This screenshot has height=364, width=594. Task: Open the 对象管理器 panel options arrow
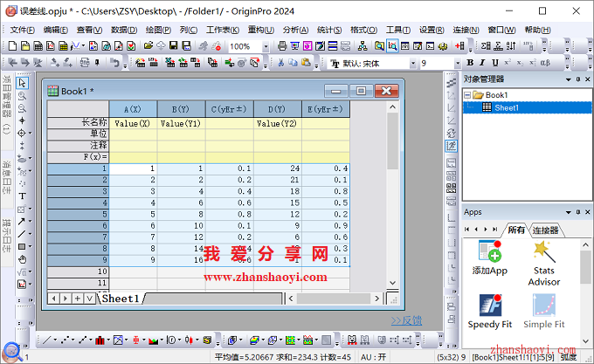[569, 79]
